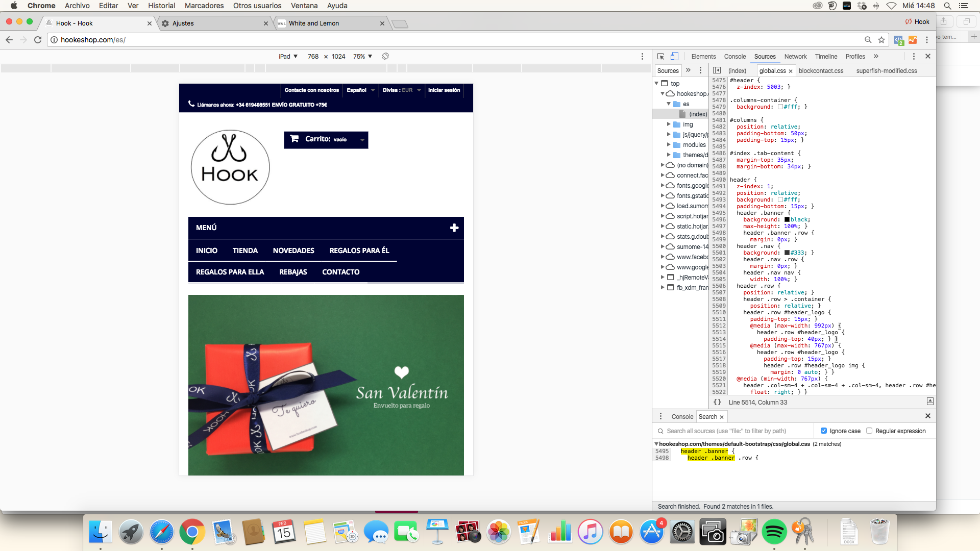This screenshot has width=980, height=551.
Task: Click the black background color swatch
Action: pos(787,219)
